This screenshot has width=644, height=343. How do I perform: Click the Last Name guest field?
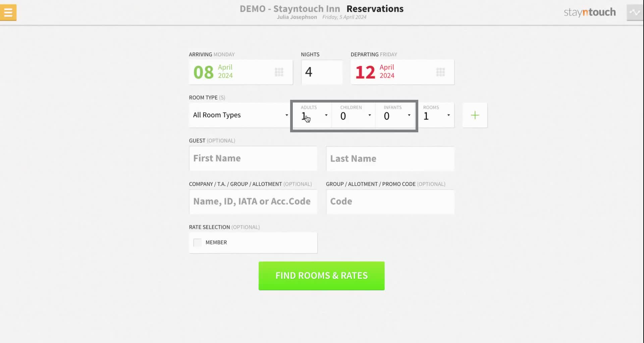pos(390,158)
